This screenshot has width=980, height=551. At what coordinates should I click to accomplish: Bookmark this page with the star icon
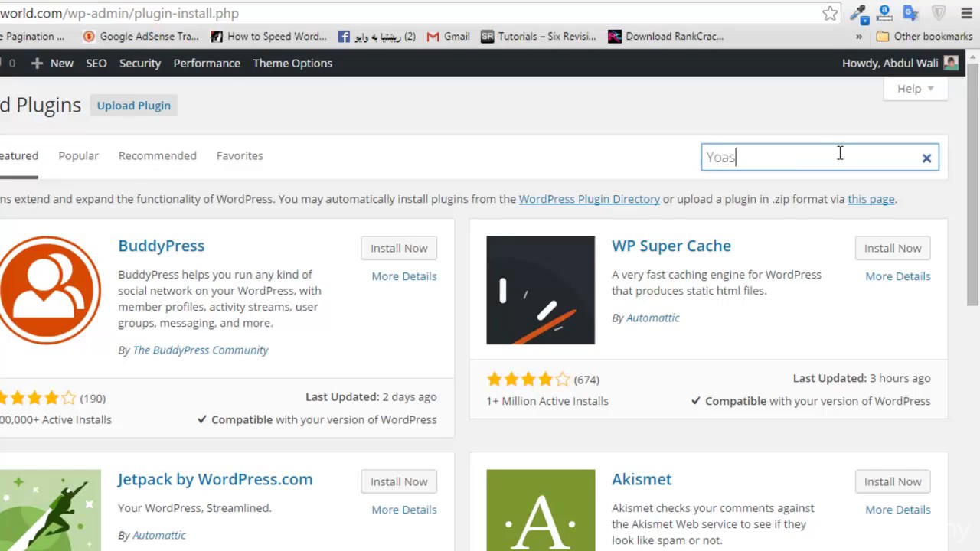830,13
